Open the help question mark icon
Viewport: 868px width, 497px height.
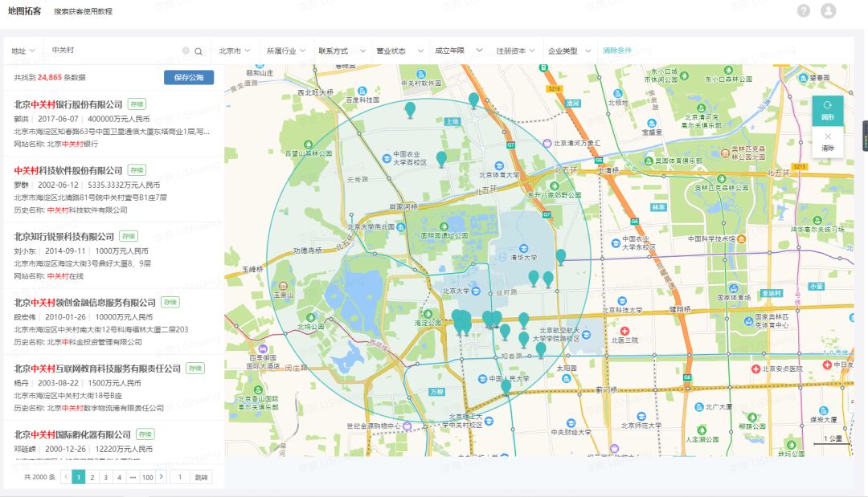(x=803, y=10)
